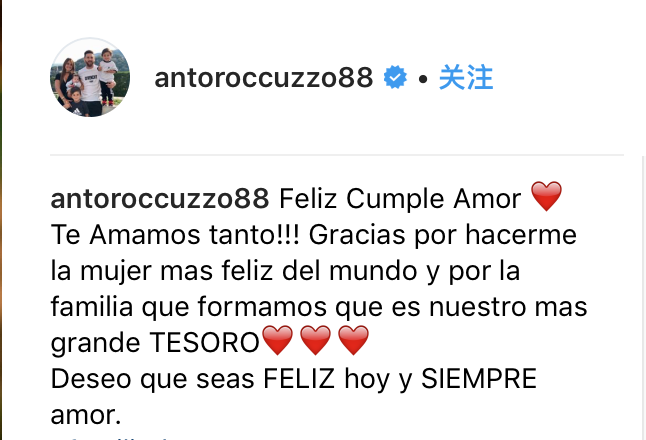The width and height of the screenshot is (646, 440).
Task: Click the word TESORO in caption
Action: tap(204, 343)
